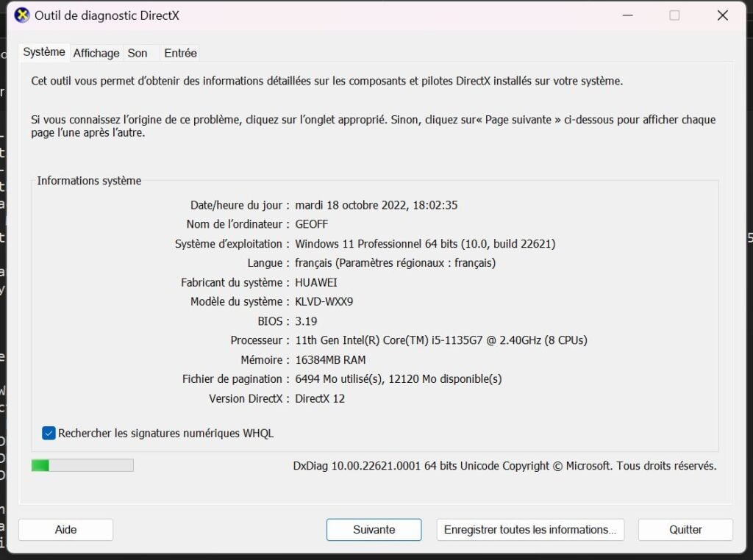Image resolution: width=753 pixels, height=560 pixels.
Task: Click Windows 11 Professionnel 64 bits value
Action: [x=425, y=244]
